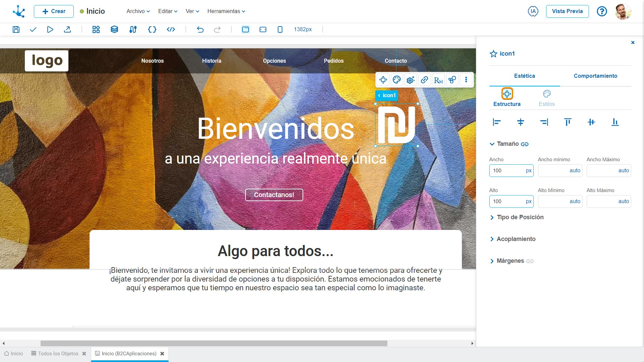The image size is (644, 362).
Task: Switch to the Comportamiento tab
Action: tap(595, 76)
